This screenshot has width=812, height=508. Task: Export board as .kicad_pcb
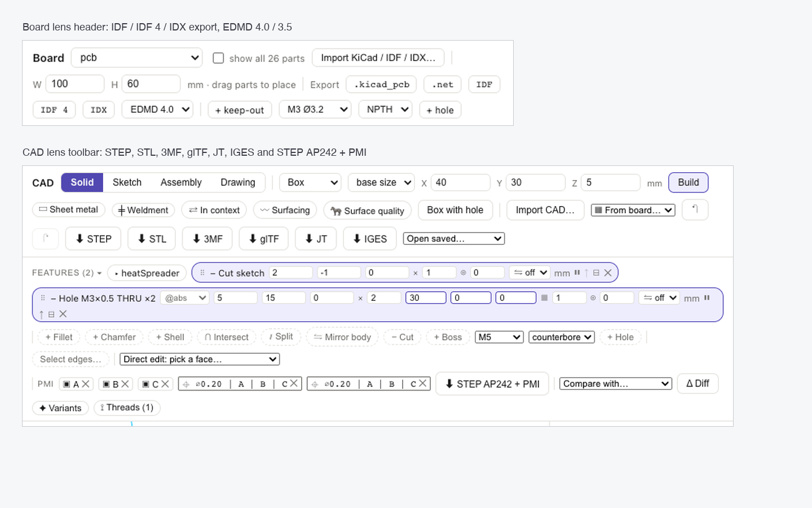point(382,84)
